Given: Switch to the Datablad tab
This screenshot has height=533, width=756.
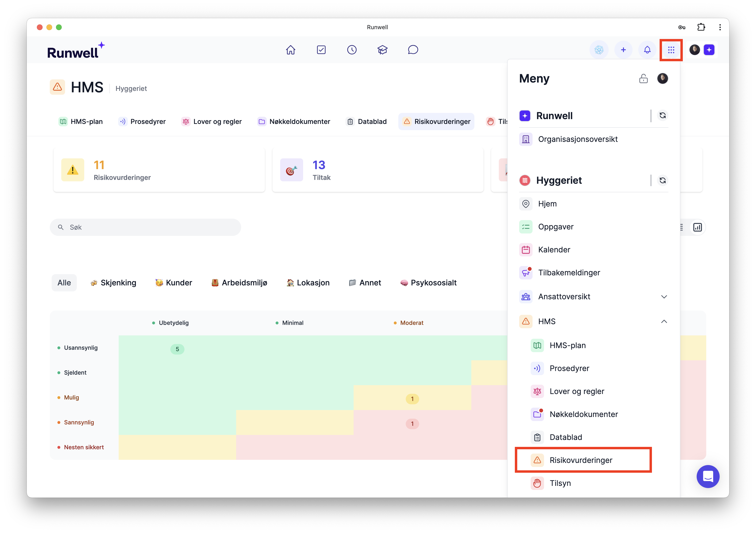Looking at the screenshot, I should [367, 122].
